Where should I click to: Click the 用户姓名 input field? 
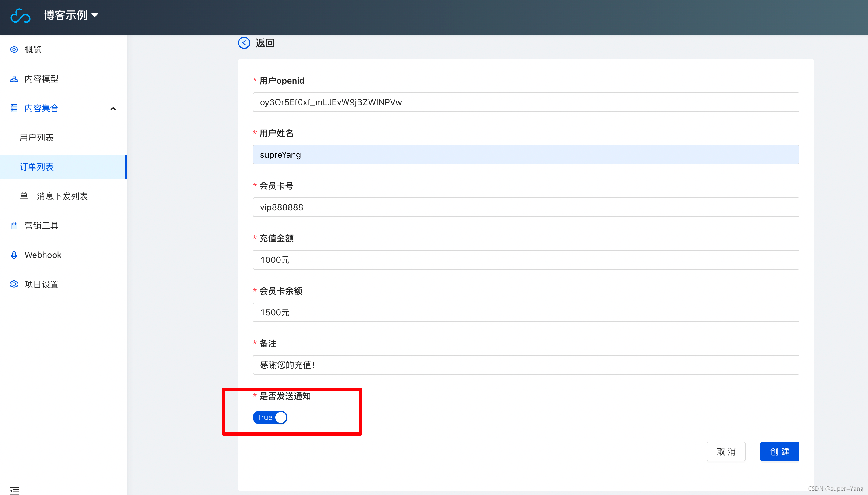[x=525, y=155]
